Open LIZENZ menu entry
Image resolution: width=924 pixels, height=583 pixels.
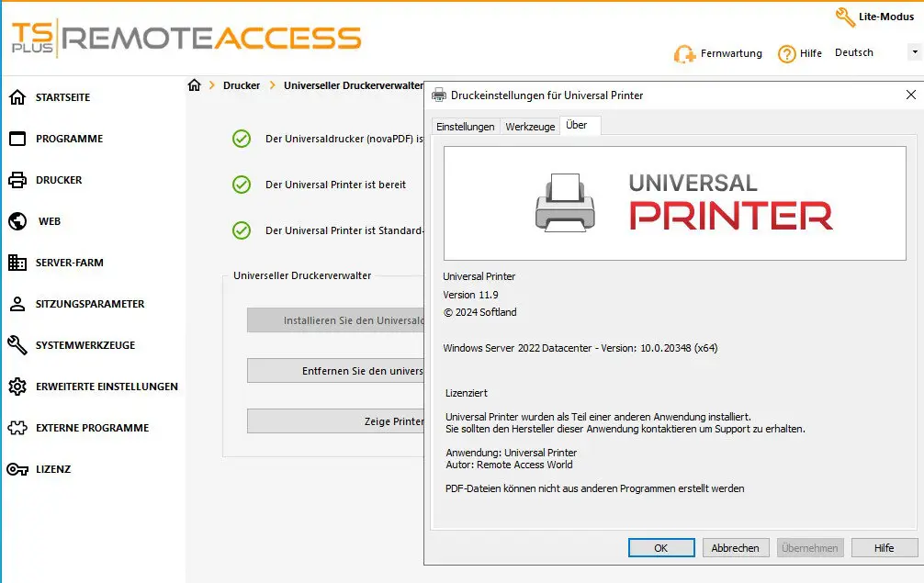pyautogui.click(x=53, y=469)
